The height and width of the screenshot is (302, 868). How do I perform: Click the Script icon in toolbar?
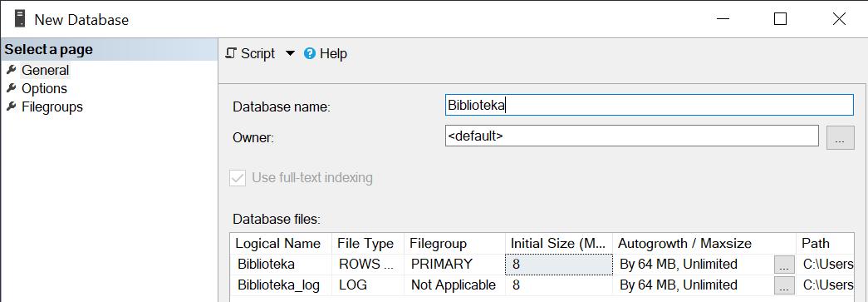(x=232, y=54)
